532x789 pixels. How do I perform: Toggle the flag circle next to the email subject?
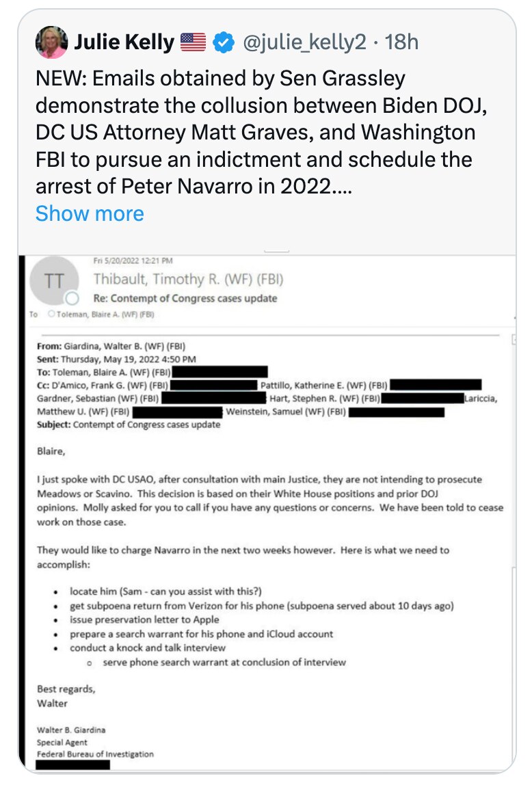click(x=71, y=297)
